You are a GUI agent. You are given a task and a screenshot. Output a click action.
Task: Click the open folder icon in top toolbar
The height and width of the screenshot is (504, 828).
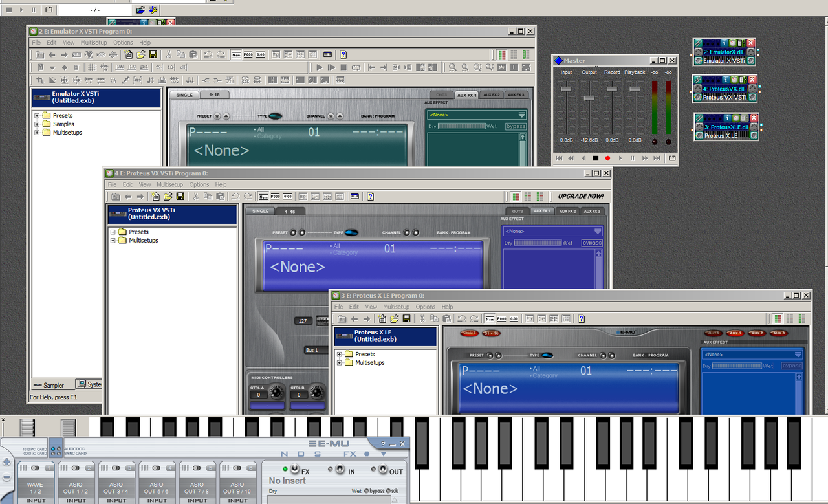click(x=140, y=10)
